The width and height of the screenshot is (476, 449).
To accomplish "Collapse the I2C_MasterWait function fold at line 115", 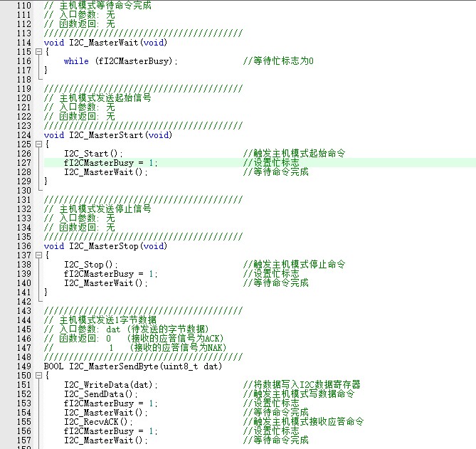I will pyautogui.click(x=38, y=52).
